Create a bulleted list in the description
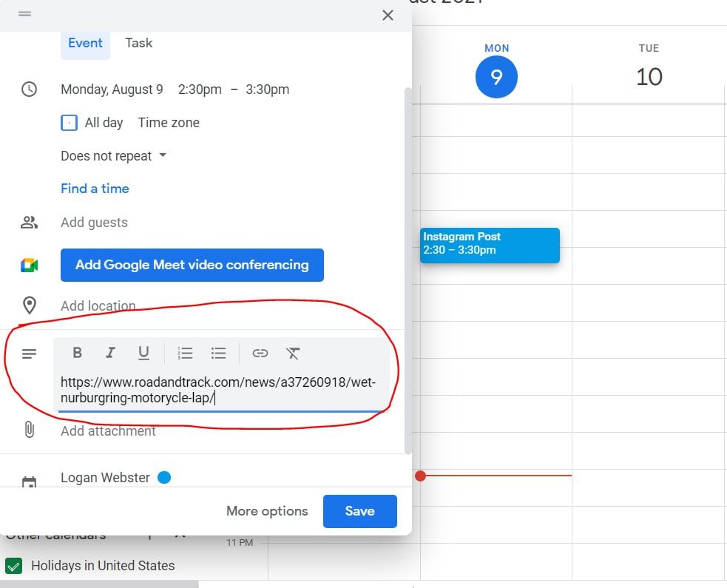 tap(218, 353)
